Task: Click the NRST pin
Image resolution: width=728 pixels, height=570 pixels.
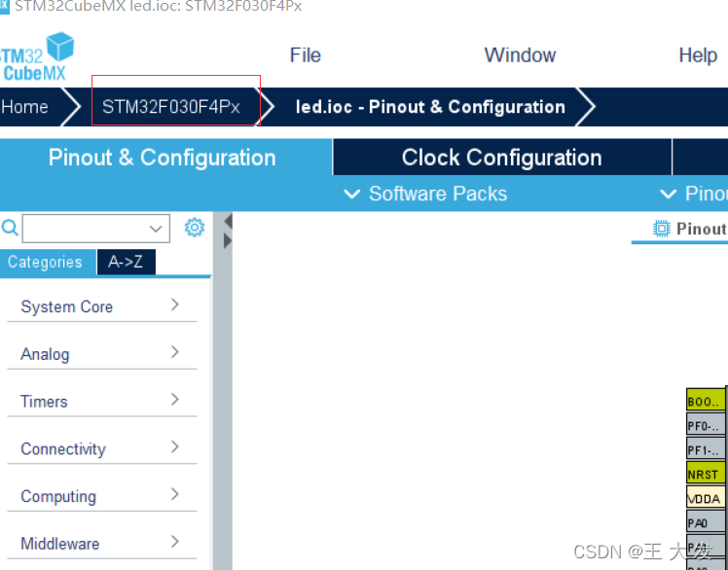Action: (706, 474)
